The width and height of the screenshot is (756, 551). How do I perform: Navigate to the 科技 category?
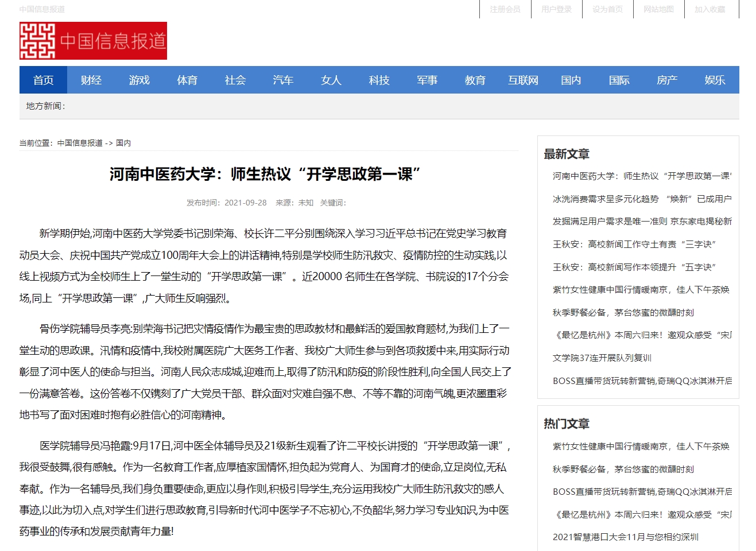379,80
